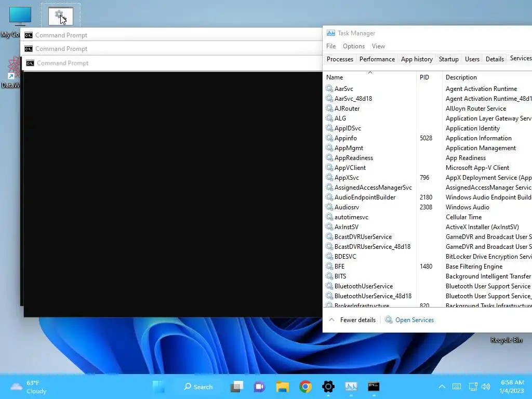Click the Task Manager title bar icon

[330, 33]
